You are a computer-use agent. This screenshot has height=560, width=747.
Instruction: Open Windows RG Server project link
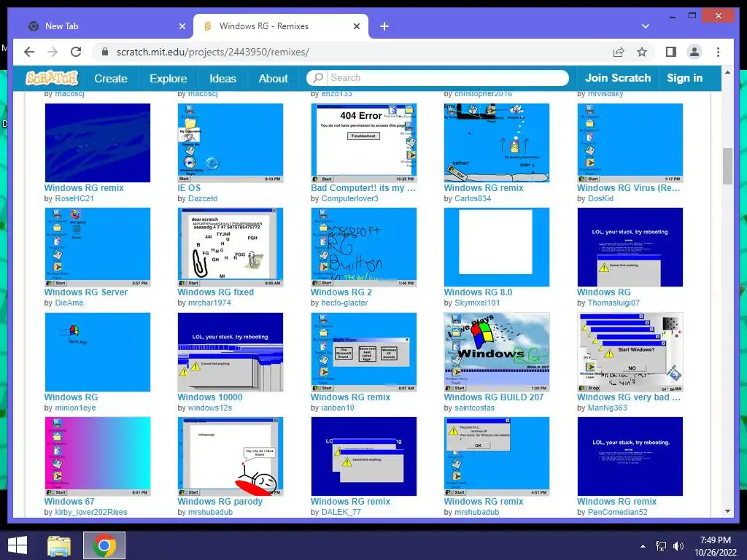(86, 292)
